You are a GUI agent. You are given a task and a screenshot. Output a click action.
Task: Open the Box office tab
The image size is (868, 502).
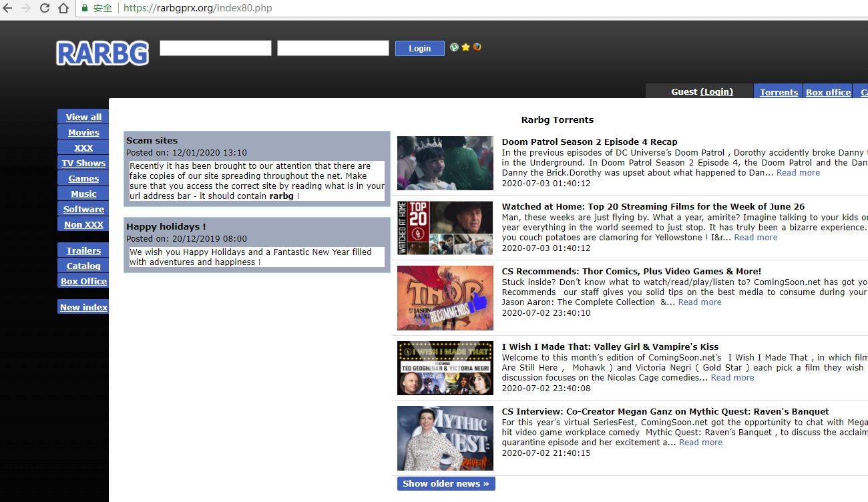pyautogui.click(x=828, y=92)
